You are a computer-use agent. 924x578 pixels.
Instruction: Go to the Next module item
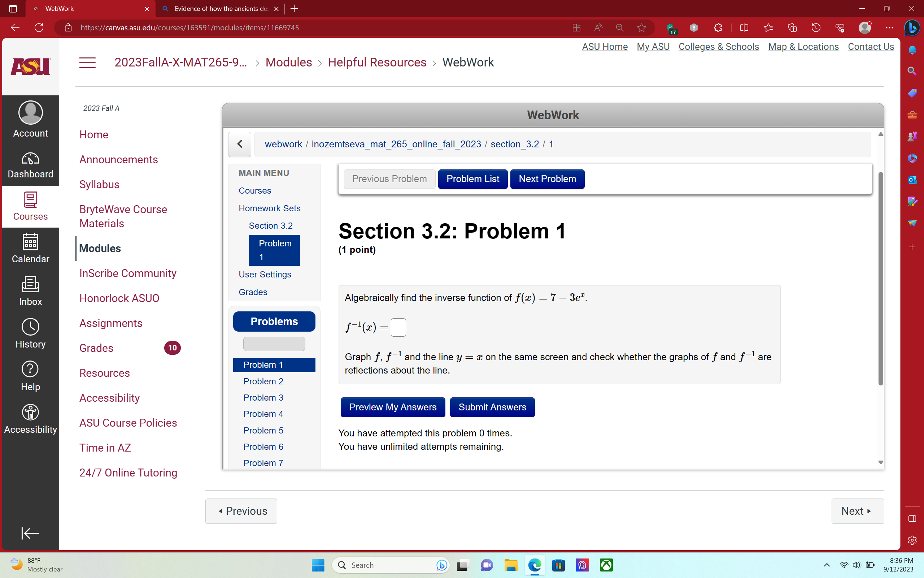[x=858, y=511]
